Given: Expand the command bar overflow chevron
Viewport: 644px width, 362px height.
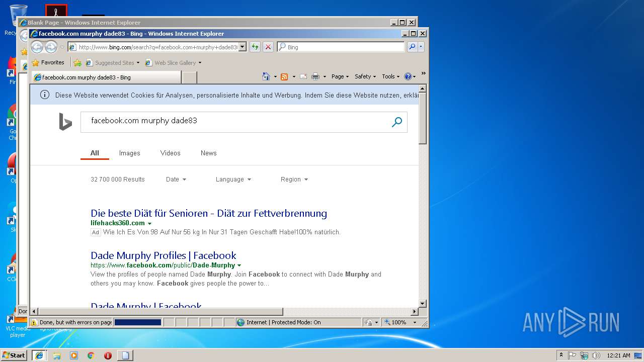Looking at the screenshot, I should pyautogui.click(x=423, y=73).
